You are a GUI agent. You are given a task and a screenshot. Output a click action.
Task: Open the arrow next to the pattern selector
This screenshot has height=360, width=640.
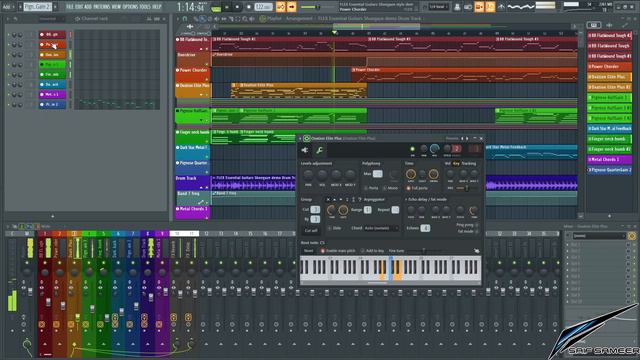click(x=55, y=7)
